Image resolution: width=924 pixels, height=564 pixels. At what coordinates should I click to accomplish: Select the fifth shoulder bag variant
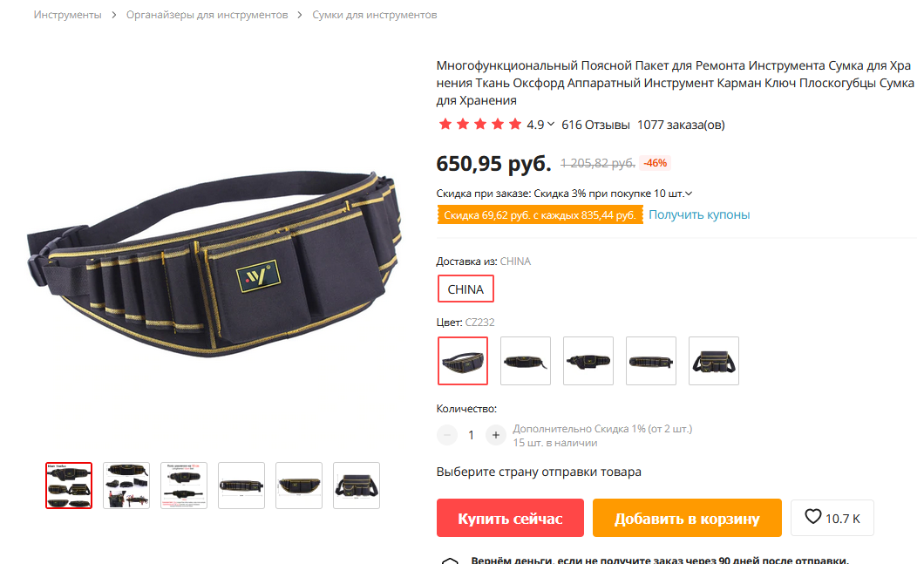click(714, 361)
